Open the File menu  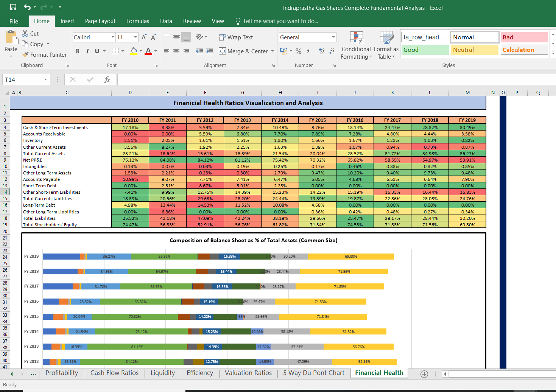point(14,21)
